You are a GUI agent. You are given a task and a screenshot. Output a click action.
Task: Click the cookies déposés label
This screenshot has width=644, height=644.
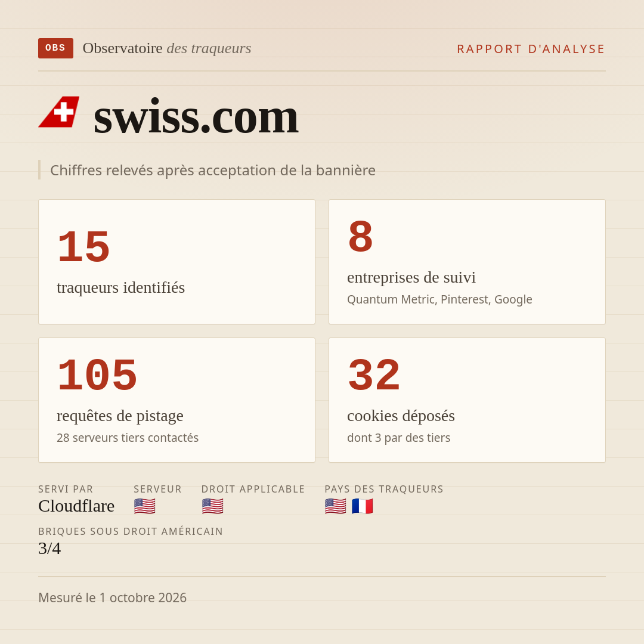(401, 416)
